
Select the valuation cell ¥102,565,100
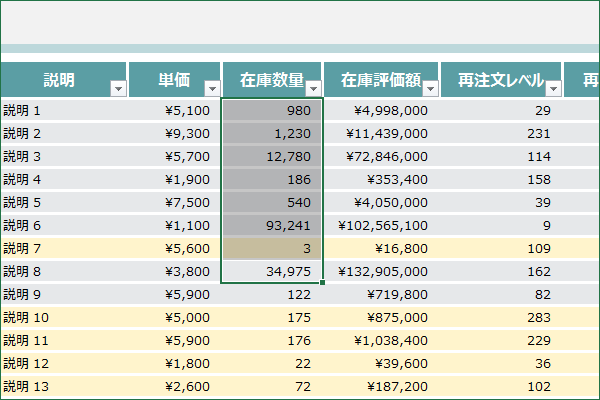(x=381, y=225)
